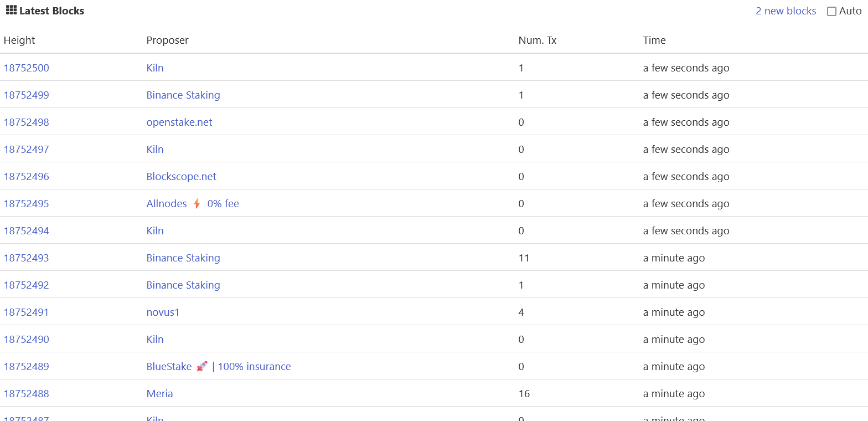Open Binance Staking proposer for block 18752492
Image resolution: width=868 pixels, height=421 pixels.
(x=183, y=285)
